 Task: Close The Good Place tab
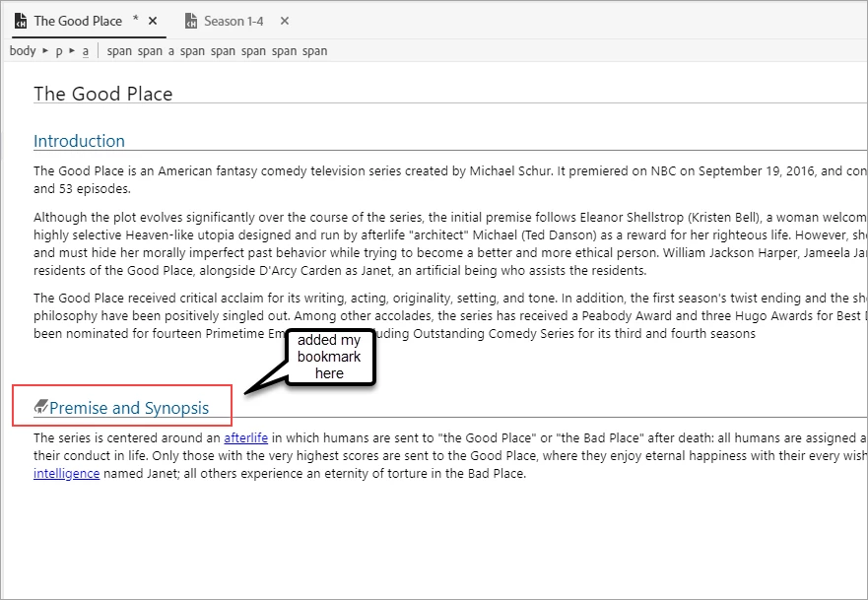coord(153,21)
